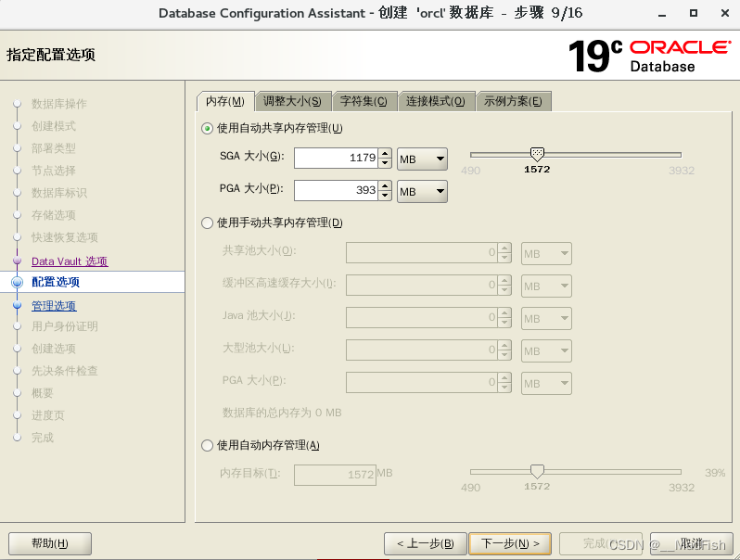Click the 完成 finish button
The width and height of the screenshot is (740, 560).
pyautogui.click(x=601, y=544)
